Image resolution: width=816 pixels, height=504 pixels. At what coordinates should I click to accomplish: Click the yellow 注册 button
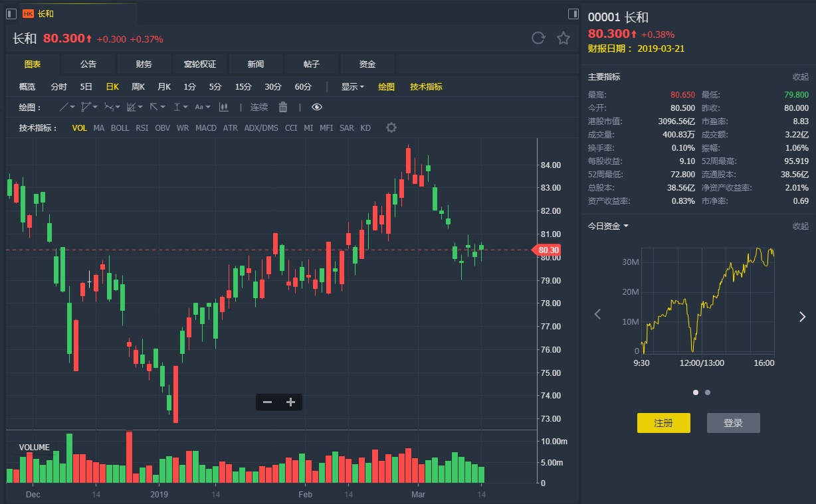(663, 423)
